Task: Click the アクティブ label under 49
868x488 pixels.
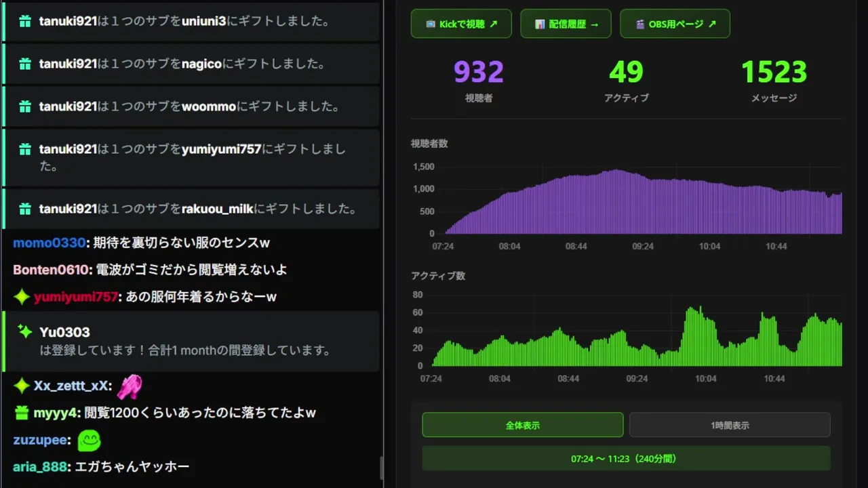Action: click(626, 98)
